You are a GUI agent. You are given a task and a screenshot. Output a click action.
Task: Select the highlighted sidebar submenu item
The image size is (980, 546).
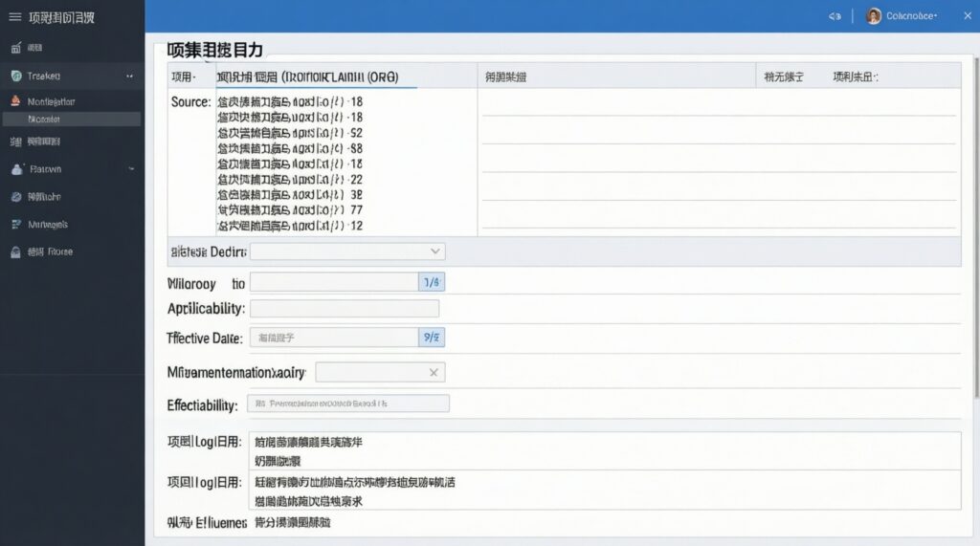coord(72,120)
